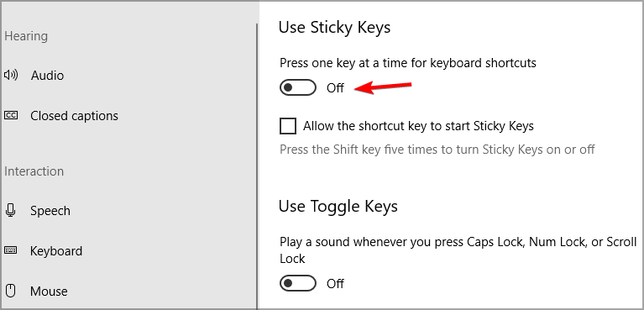
Task: Enable the Toggle Keys sound switch
Action: (x=298, y=283)
